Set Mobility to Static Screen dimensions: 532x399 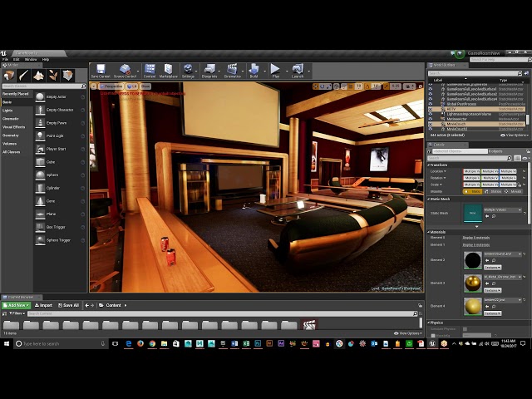click(473, 192)
